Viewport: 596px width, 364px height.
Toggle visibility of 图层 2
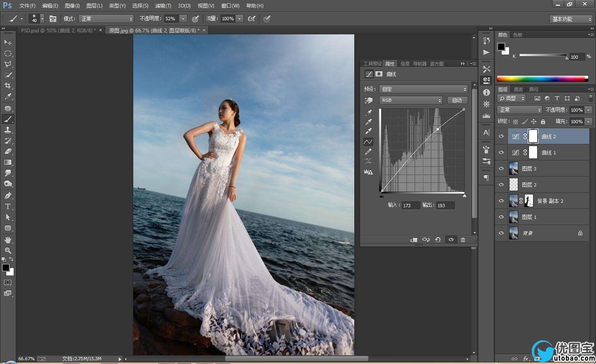(501, 184)
